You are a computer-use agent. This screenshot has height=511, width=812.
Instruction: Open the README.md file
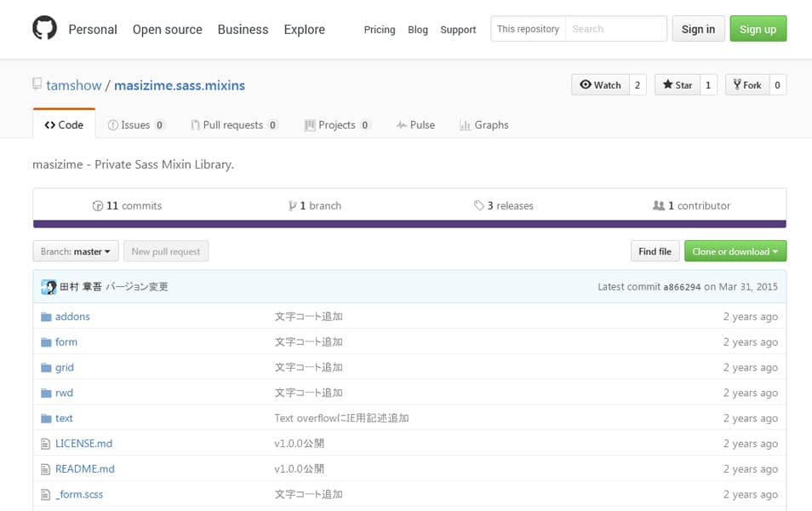(85, 469)
